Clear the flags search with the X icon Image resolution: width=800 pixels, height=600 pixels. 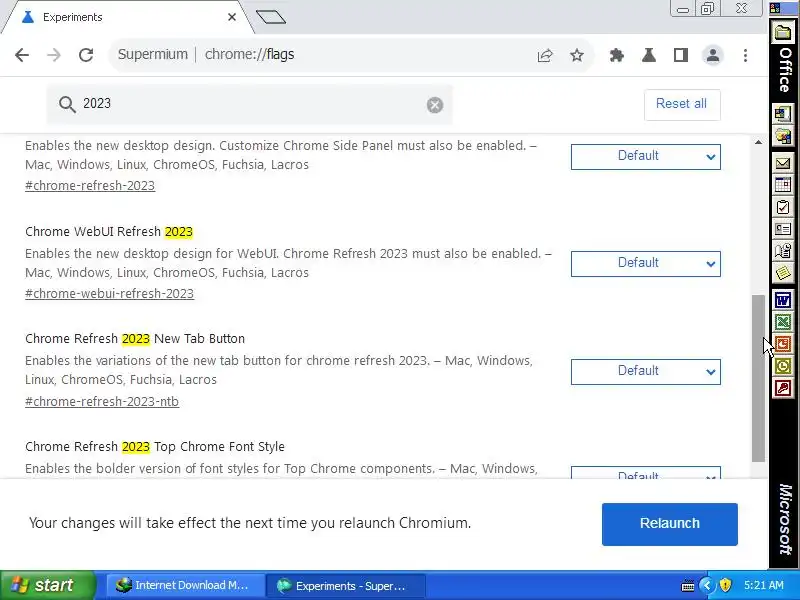(x=435, y=105)
